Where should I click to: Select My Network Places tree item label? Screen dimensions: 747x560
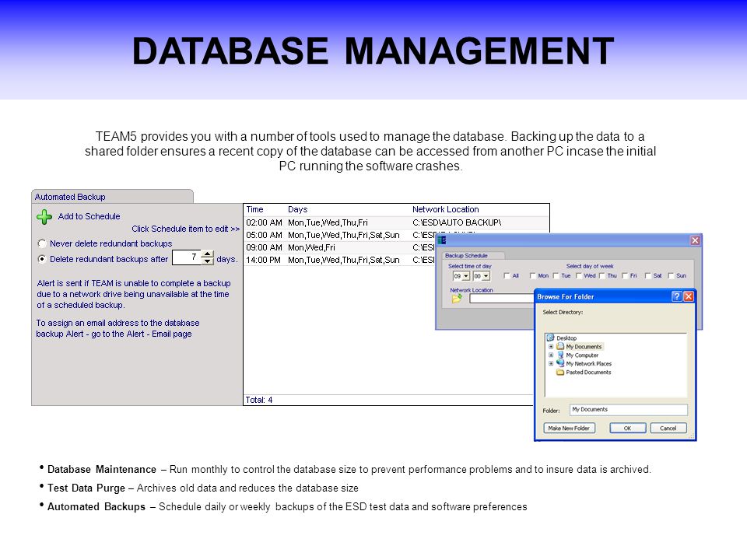(588, 364)
